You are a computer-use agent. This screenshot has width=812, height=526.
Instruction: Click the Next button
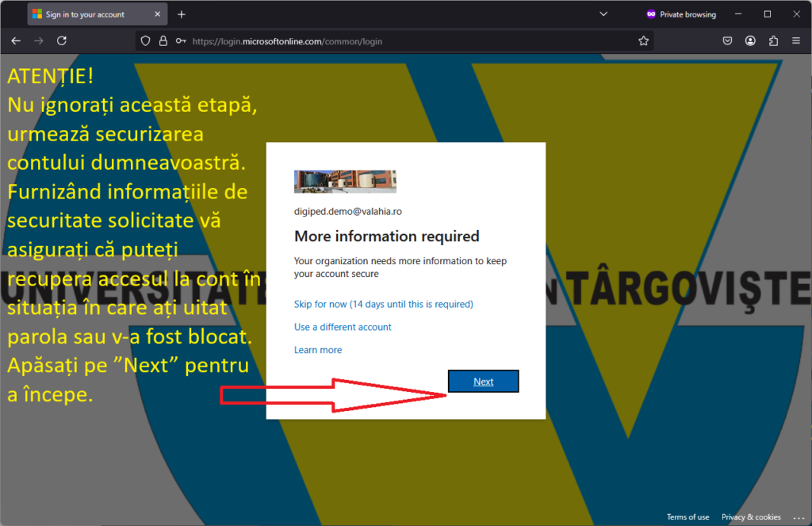pyautogui.click(x=483, y=382)
